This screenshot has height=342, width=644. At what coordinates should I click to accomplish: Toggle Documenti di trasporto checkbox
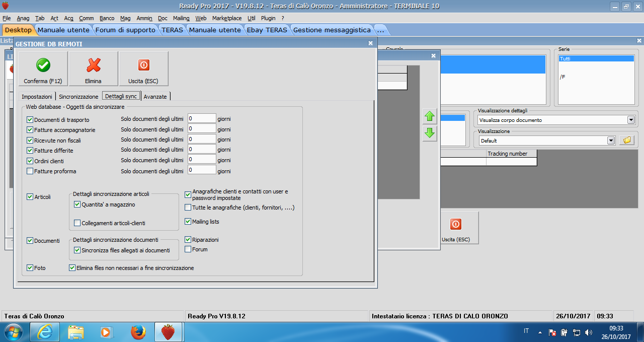(x=30, y=120)
